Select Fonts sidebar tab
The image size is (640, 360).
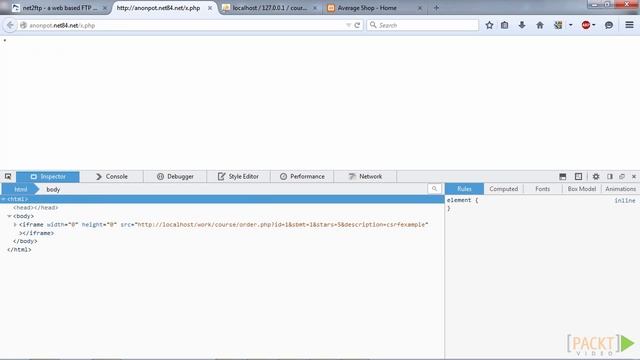(542, 189)
